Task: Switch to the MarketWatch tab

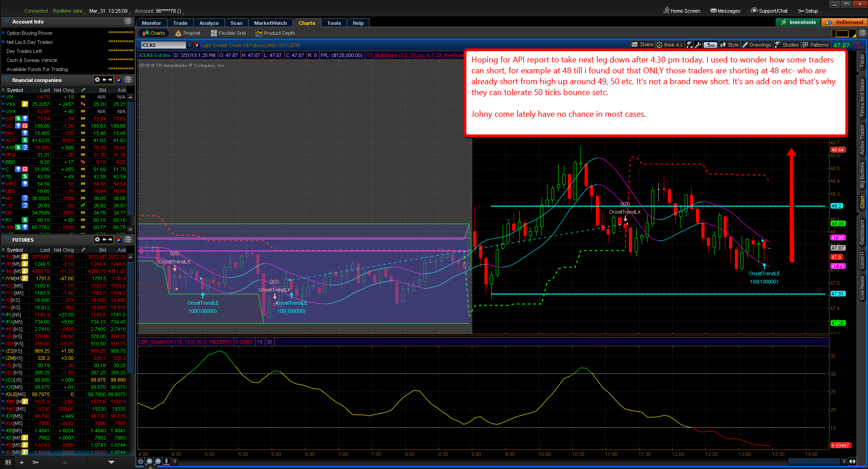Action: (270, 23)
